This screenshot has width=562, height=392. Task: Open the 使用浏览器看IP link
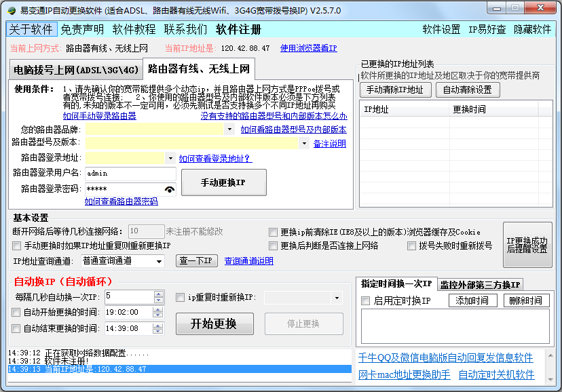coord(309,48)
